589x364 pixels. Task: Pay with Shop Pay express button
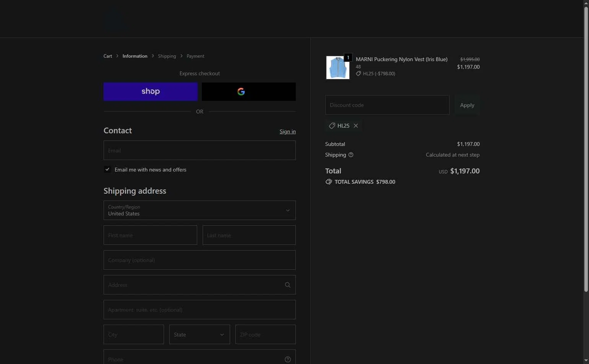(150, 92)
